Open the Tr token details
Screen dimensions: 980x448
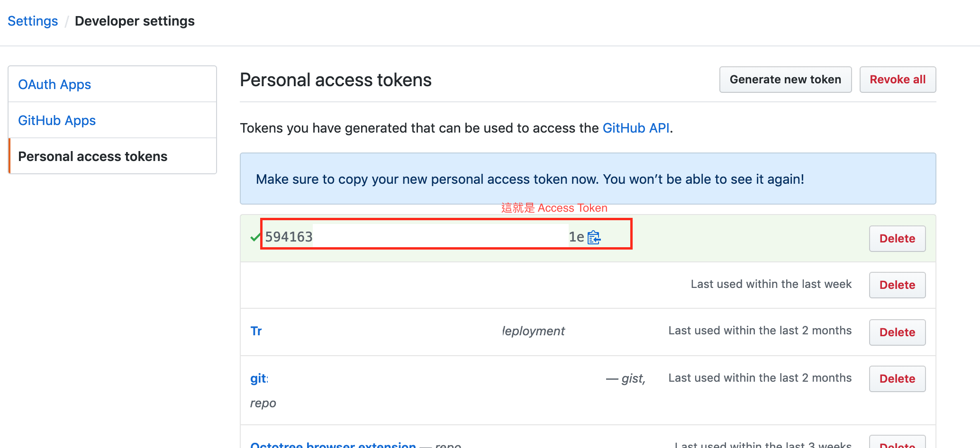point(256,331)
